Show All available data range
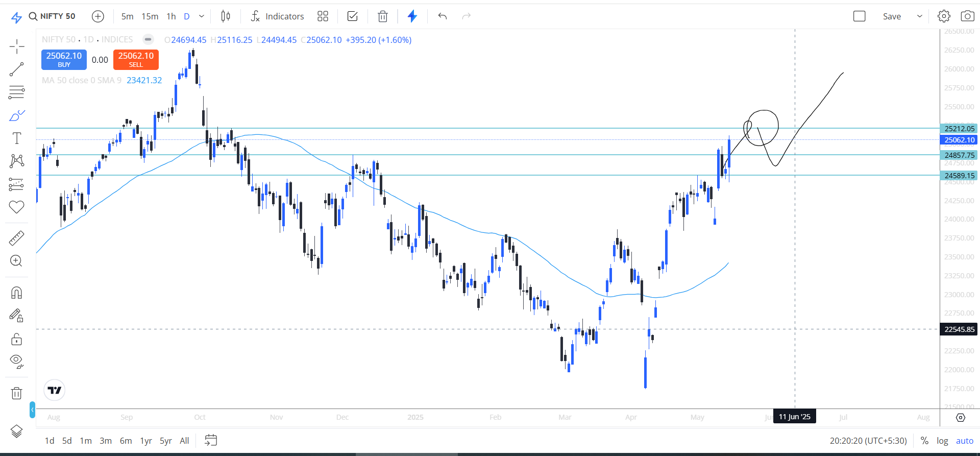 coord(184,441)
